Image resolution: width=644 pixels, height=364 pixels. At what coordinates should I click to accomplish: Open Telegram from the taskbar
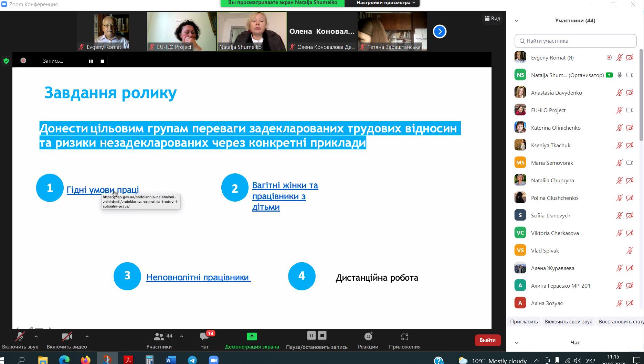coord(192,360)
